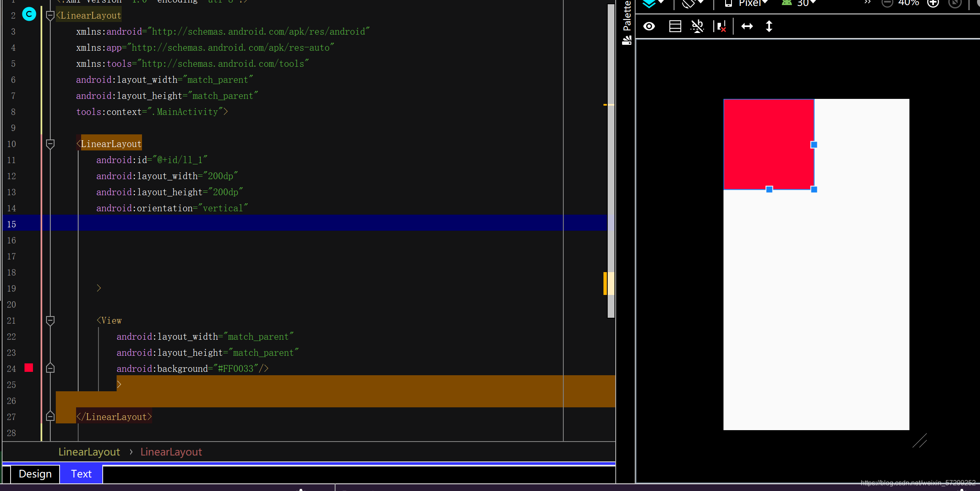
Task: Zoom out the design preview
Action: (x=887, y=3)
